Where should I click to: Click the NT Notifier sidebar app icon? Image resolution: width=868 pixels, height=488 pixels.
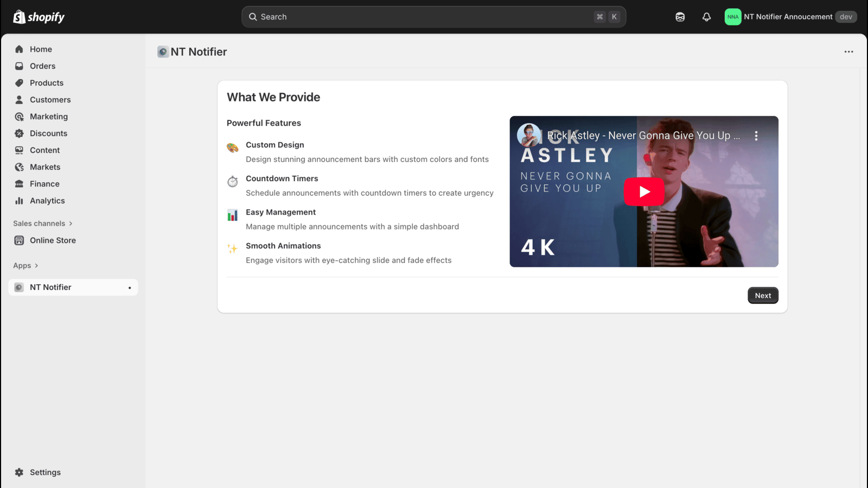click(x=19, y=287)
